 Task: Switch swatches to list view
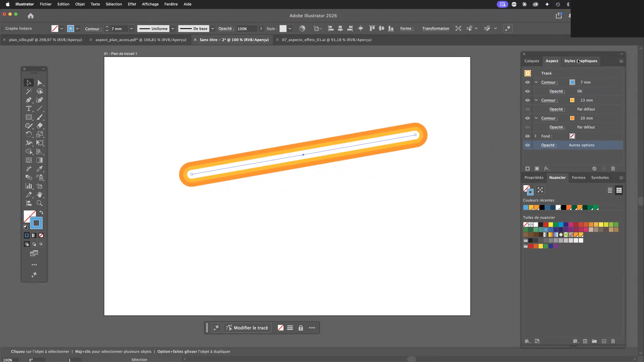(x=610, y=190)
